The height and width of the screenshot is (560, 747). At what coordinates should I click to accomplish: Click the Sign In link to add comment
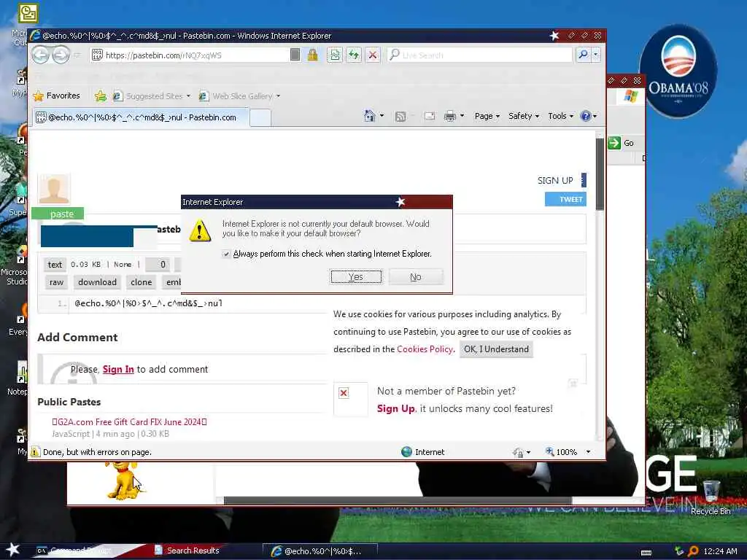coord(118,370)
